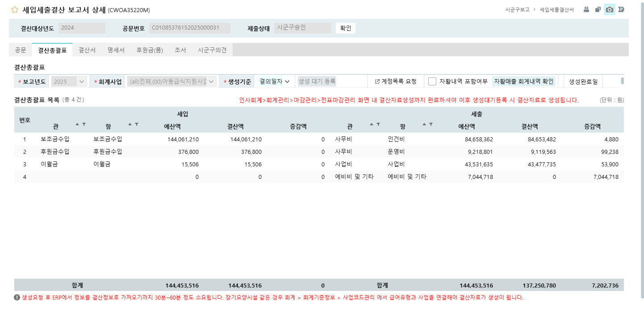644x317 pixels.
Task: Click the camera screenshot icon
Action: pyautogui.click(x=610, y=9)
